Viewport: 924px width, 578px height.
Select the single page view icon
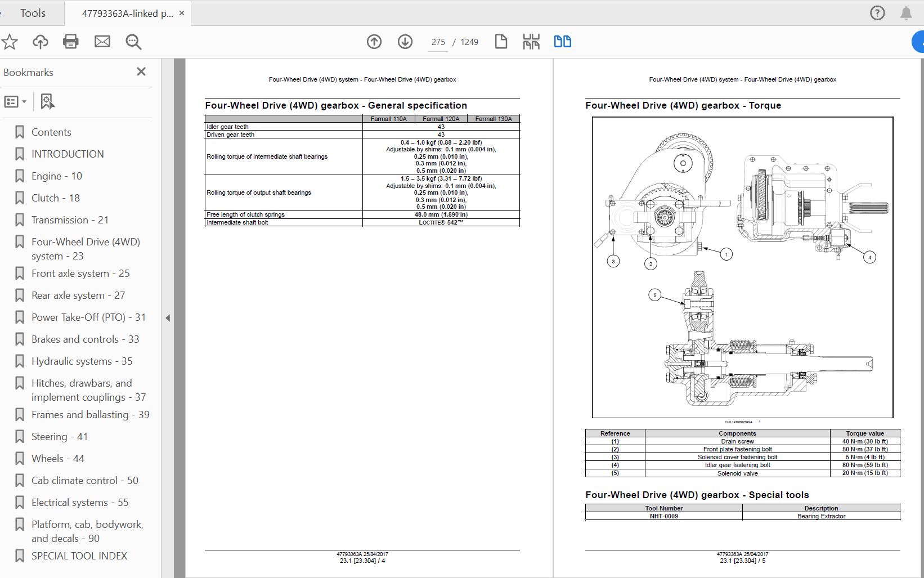[x=501, y=42]
